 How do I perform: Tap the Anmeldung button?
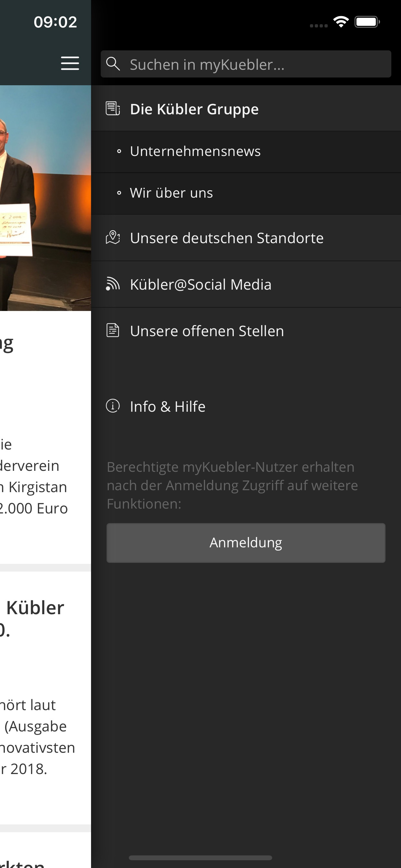tap(246, 543)
